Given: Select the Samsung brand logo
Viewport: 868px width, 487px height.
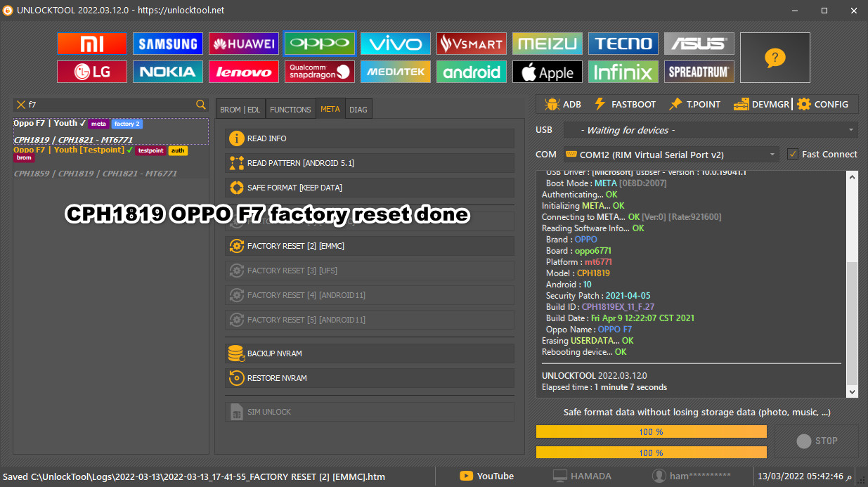Looking at the screenshot, I should point(168,44).
